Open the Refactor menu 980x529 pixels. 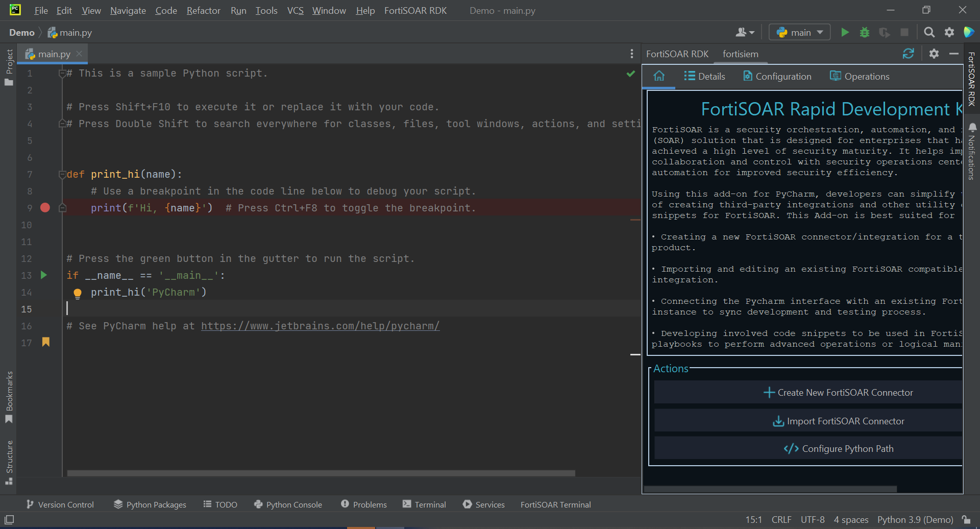point(203,10)
